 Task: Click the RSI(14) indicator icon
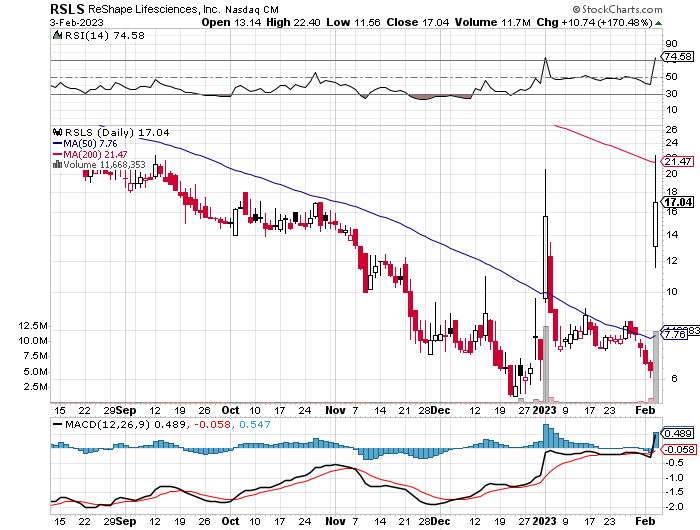pyautogui.click(x=57, y=35)
